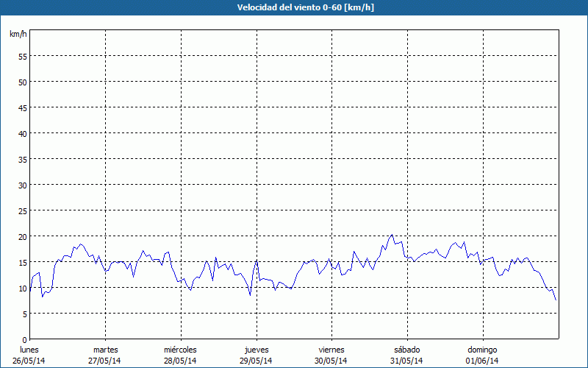Click the "lunes" day label
Viewport: 588px width, 368px height.
tap(29, 350)
